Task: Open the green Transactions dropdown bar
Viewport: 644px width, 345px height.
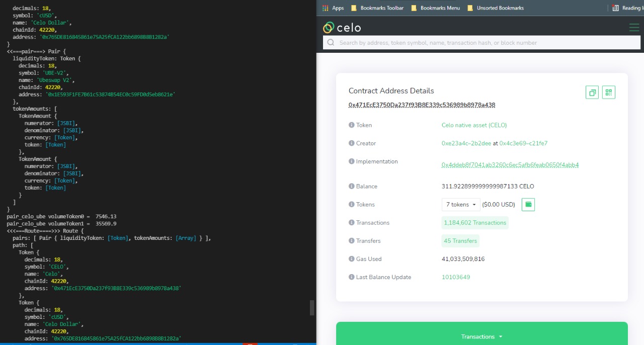Action: pos(481,336)
